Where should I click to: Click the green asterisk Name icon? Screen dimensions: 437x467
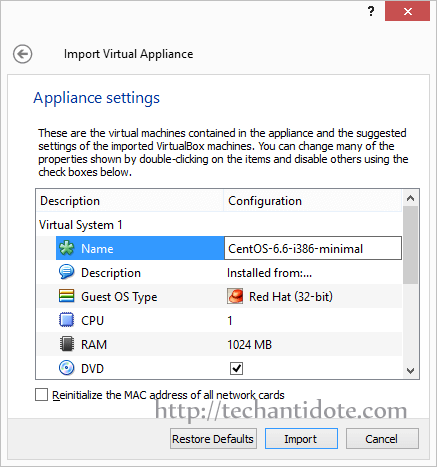click(67, 248)
